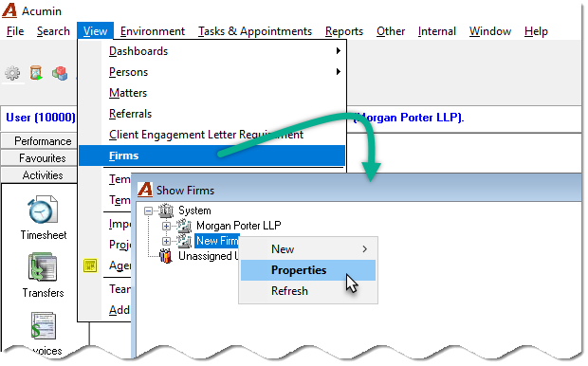Switch to the Activities tab

[x=39, y=175]
